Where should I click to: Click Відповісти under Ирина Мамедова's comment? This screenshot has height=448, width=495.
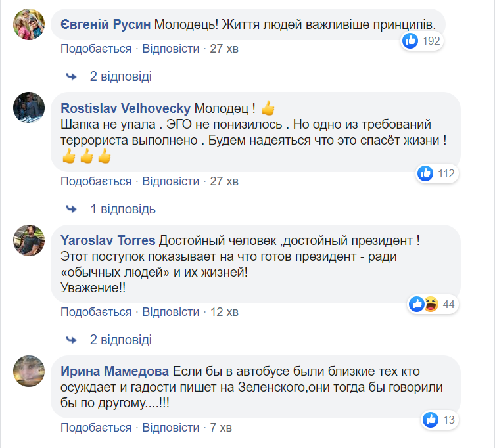171,428
